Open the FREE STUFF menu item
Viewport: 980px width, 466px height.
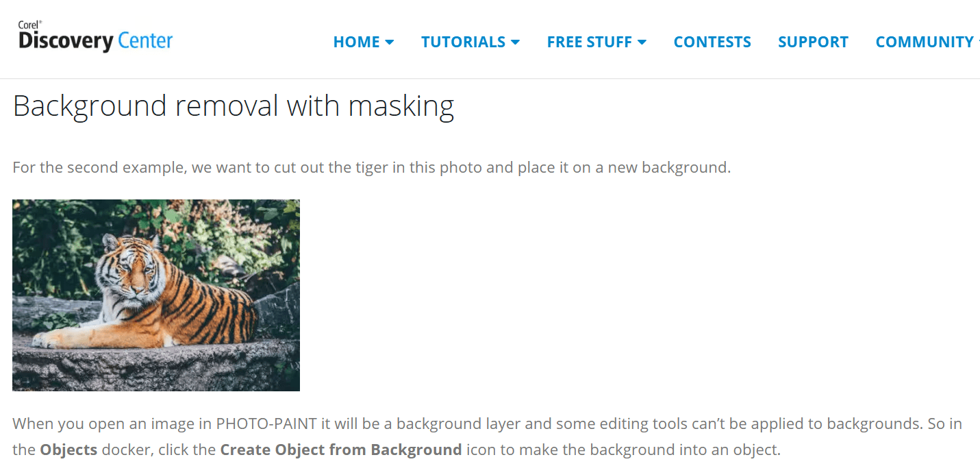click(x=589, y=42)
